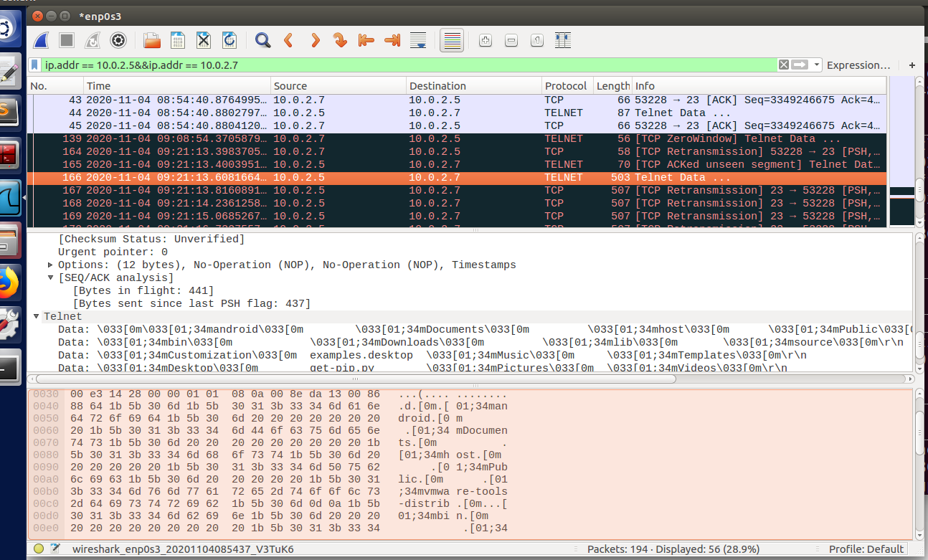Reset text to normal size
The height and width of the screenshot is (560, 928).
[x=537, y=40]
